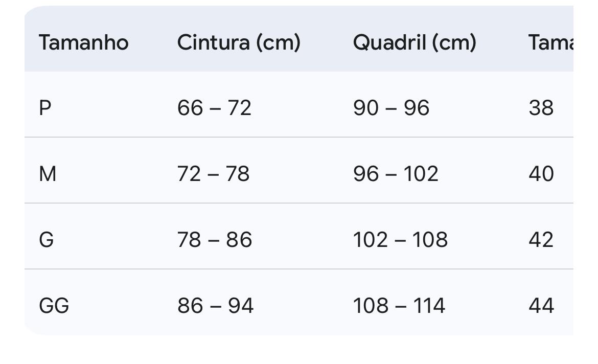This screenshot has width=598, height=364.
Task: Click the partially cut-off fourth column header
Action: pos(551,42)
